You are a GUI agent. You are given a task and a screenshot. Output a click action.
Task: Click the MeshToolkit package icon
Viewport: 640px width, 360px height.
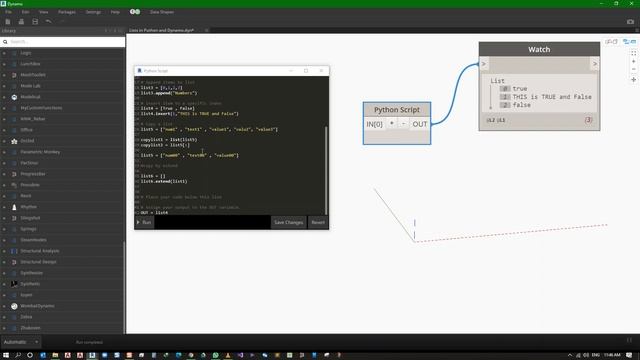click(14, 75)
